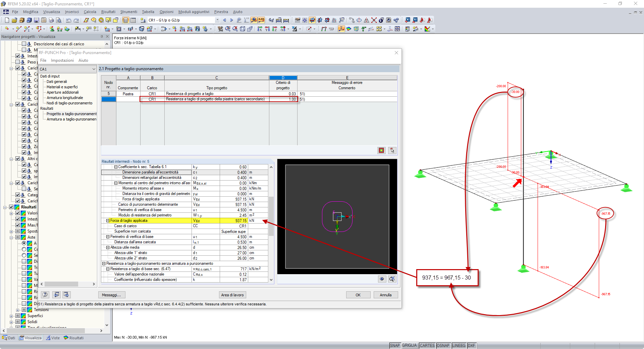Collapse the yellow Forza di taglio applicata row
644x349 pixels.
[108, 220]
